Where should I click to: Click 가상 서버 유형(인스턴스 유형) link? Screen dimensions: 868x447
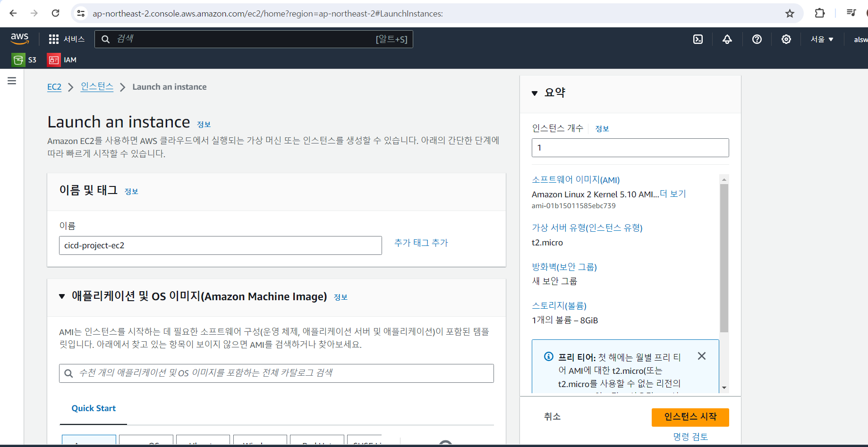click(587, 228)
